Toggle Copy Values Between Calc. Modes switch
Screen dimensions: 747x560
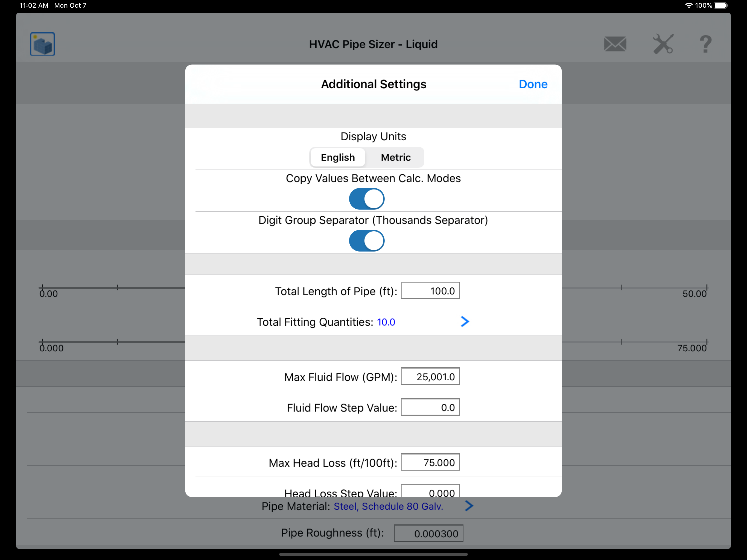[367, 199]
